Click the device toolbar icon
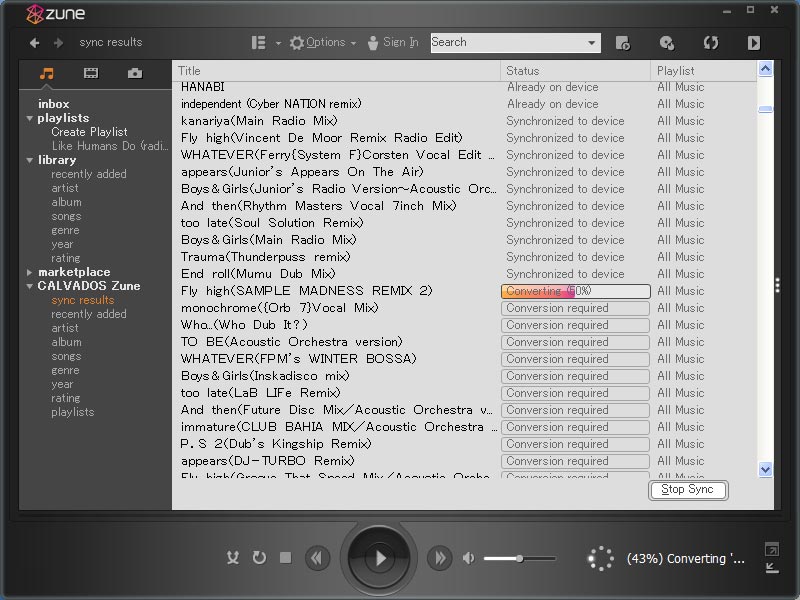This screenshot has height=600, width=800. [x=622, y=43]
